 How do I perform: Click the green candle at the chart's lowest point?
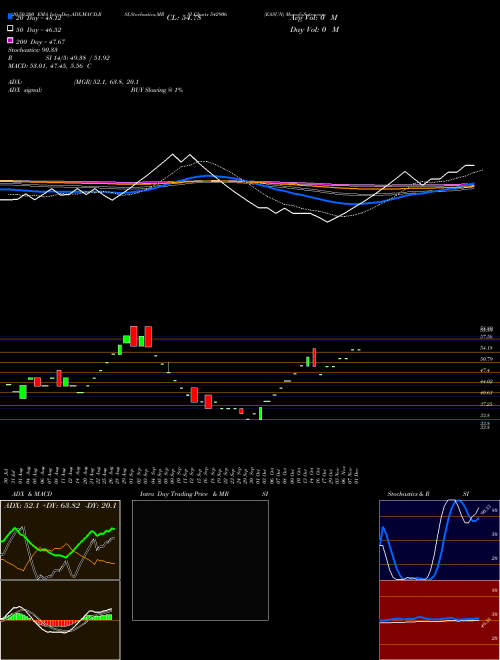[x=261, y=413]
